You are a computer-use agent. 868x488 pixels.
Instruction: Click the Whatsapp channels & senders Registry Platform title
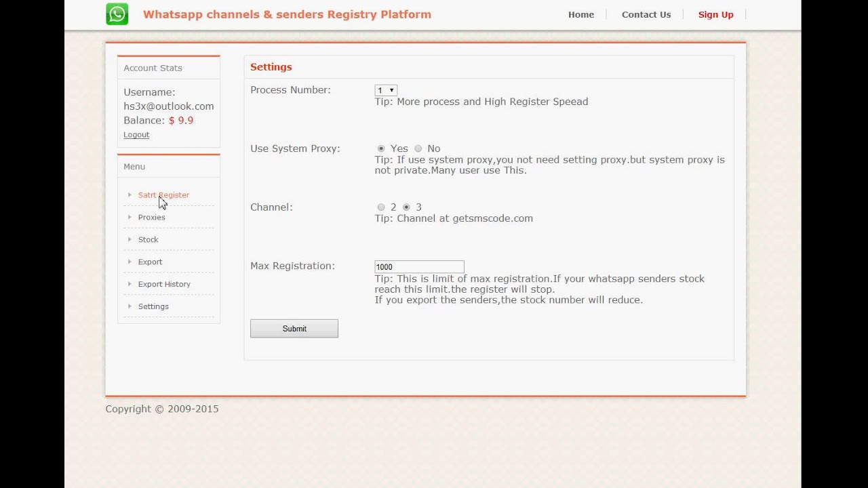(287, 14)
